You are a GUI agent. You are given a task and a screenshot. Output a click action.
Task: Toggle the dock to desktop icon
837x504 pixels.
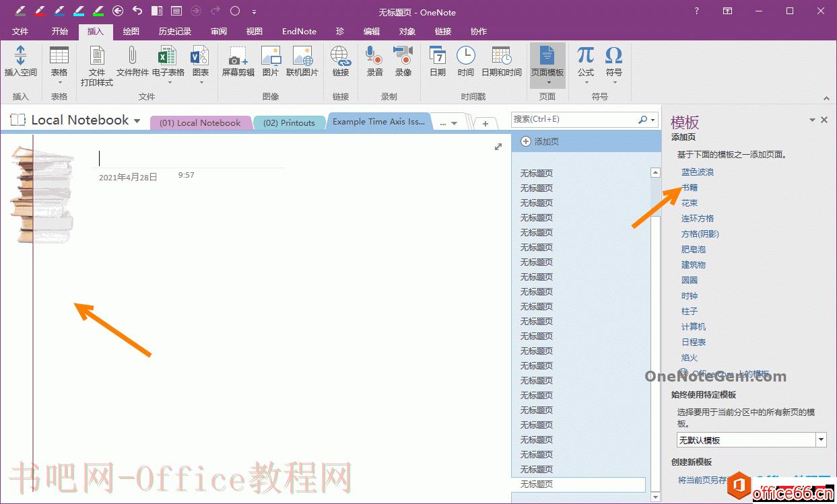[157, 11]
